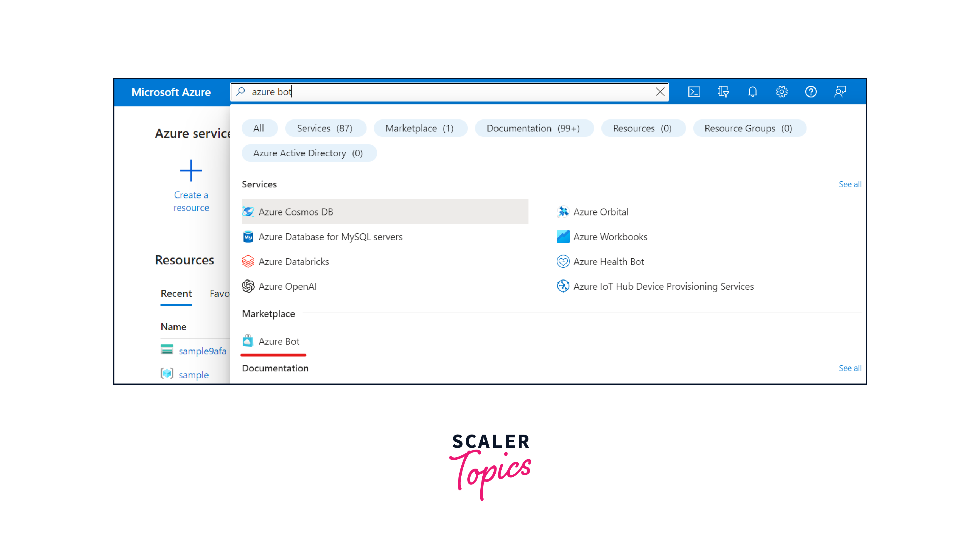Image resolution: width=980 pixels, height=560 pixels.
Task: Open the notifications bell
Action: 752,92
